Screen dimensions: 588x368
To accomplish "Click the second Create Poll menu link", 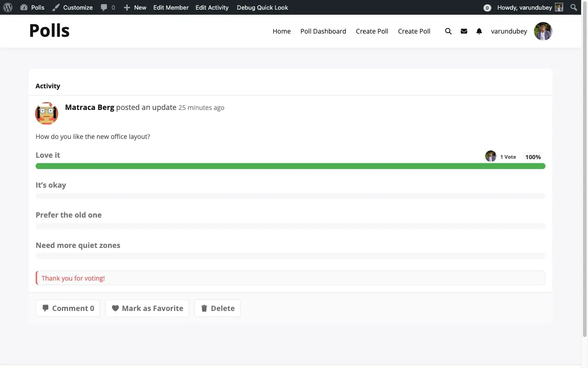I will coord(414,31).
